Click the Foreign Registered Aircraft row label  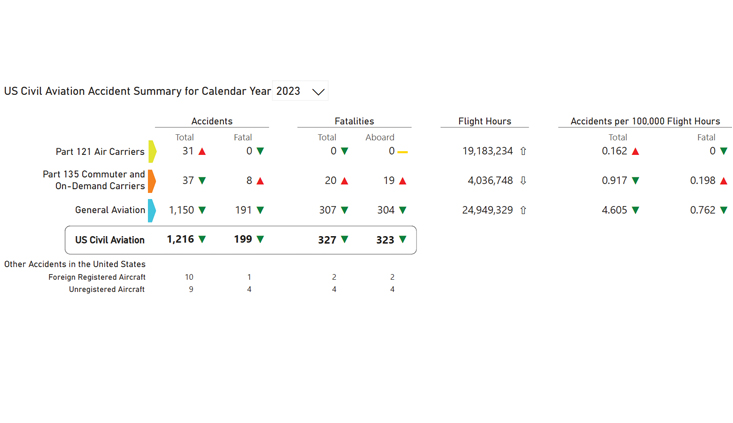(97, 277)
